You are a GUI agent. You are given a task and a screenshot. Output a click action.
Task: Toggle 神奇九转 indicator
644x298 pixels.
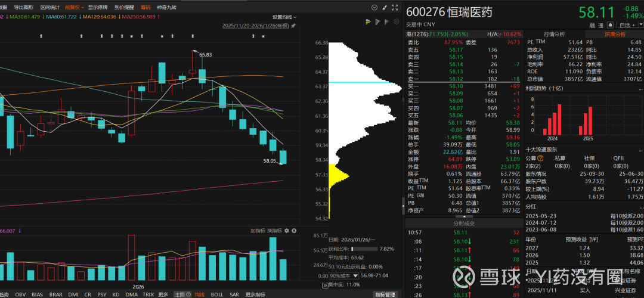[x=166, y=7]
